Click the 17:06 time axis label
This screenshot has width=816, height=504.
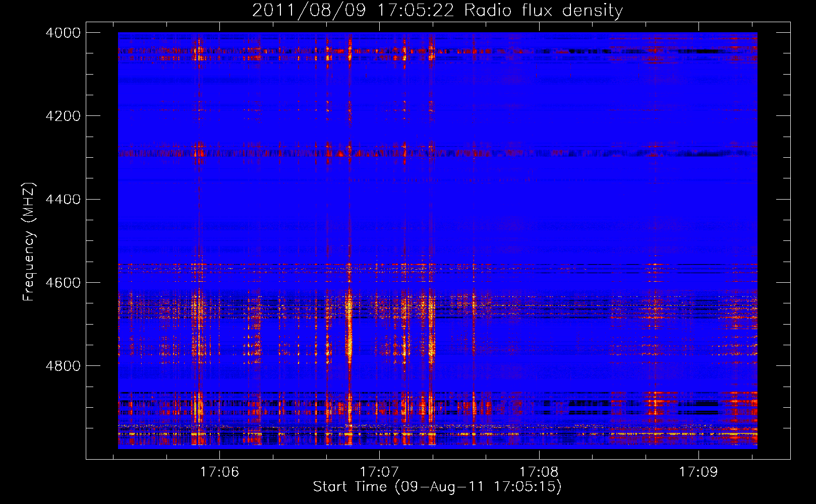click(219, 472)
